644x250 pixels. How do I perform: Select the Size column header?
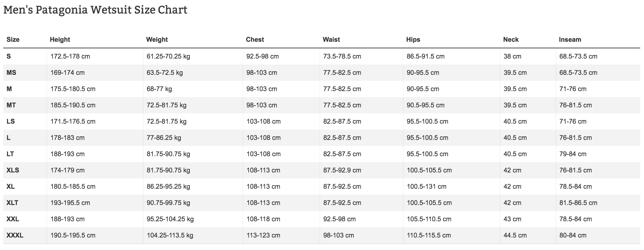(13, 40)
